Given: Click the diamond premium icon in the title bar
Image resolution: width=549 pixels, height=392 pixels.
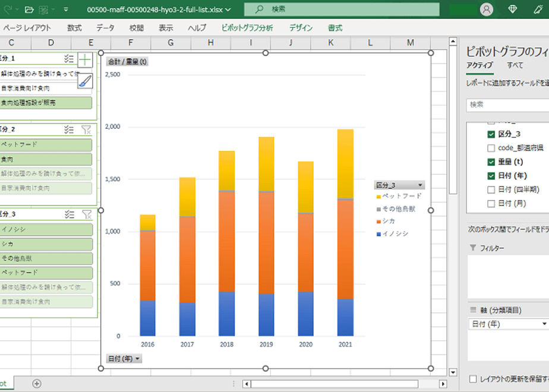Looking at the screenshot, I should 512,10.
